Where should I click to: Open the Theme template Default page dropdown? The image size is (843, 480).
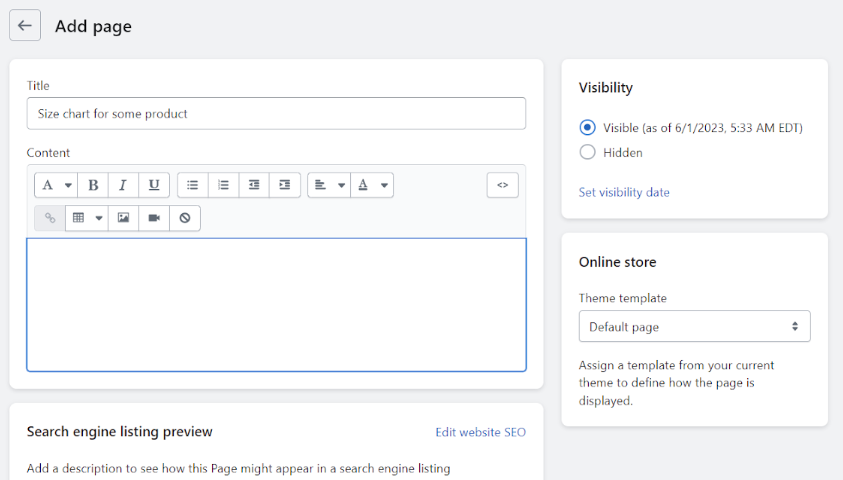coord(694,326)
